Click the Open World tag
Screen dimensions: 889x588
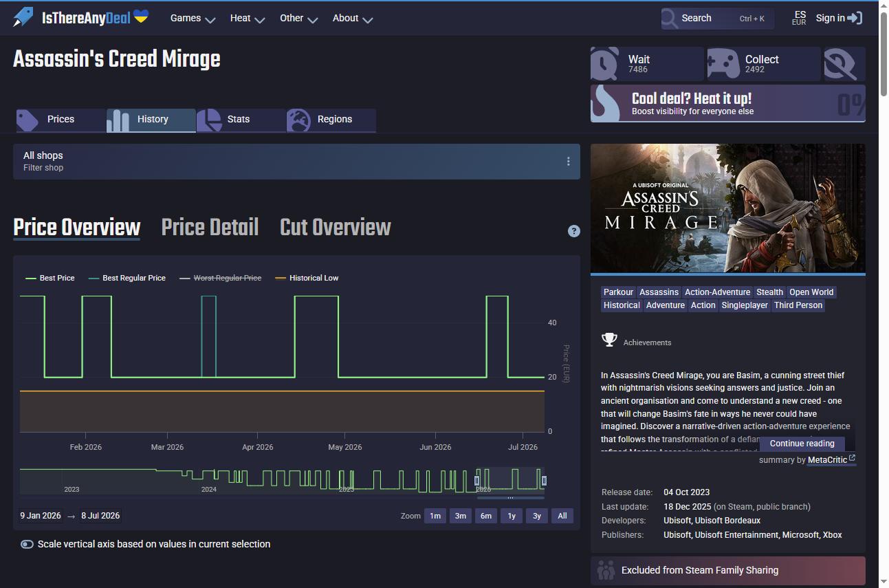[811, 292]
